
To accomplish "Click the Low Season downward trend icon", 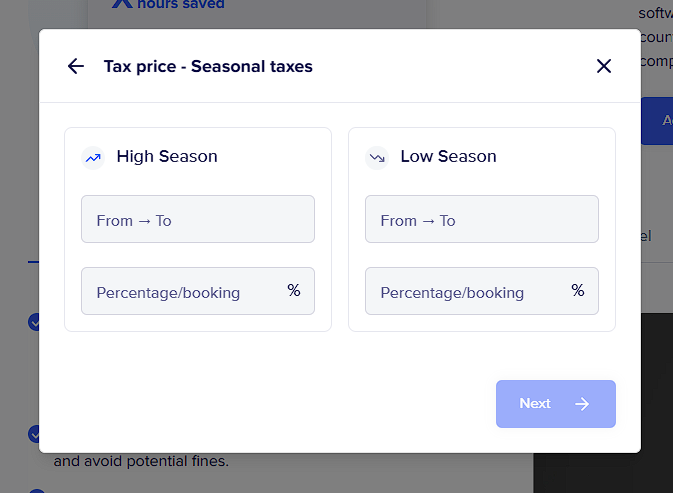I will tap(377, 157).
